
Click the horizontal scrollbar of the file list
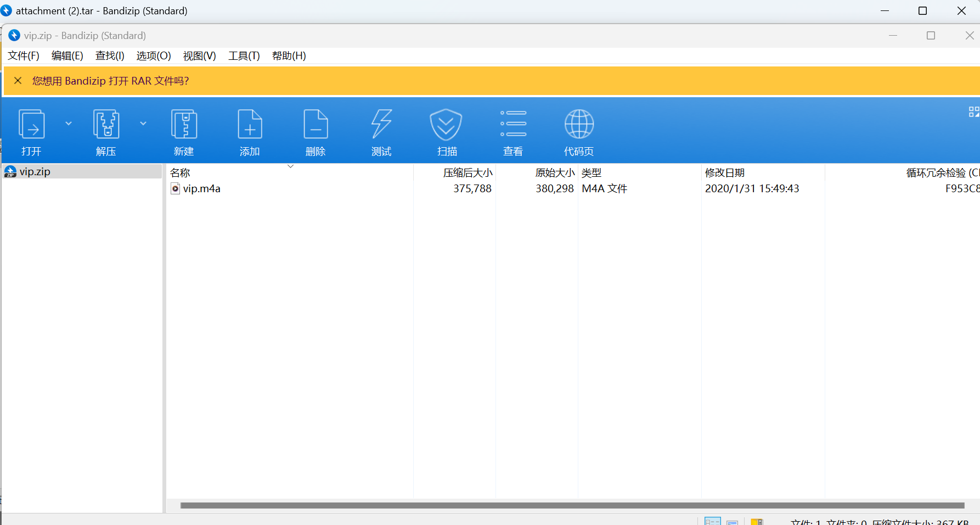pos(572,505)
